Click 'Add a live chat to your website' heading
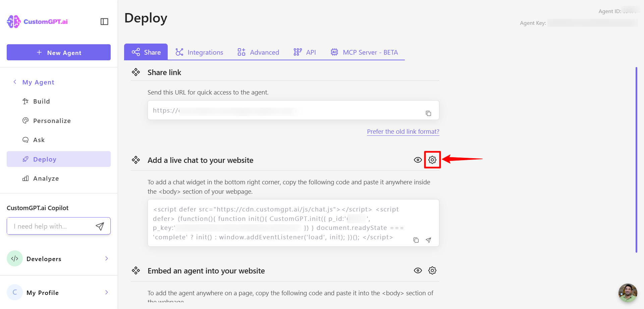Image resolution: width=644 pixels, height=309 pixels. tap(201, 160)
